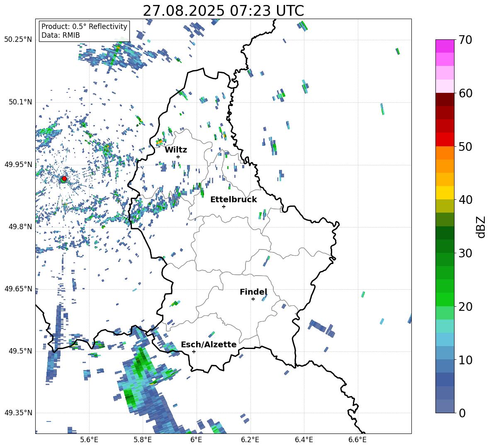Click the 49.35°N latitude label
Viewport: 491px width, 448px height.
(19, 413)
